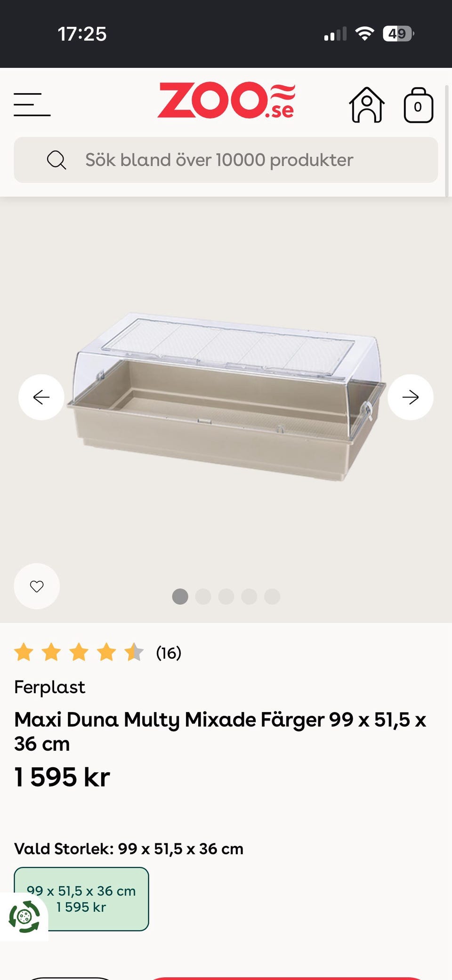Show previous product image arrow
The image size is (452, 980).
(x=41, y=397)
